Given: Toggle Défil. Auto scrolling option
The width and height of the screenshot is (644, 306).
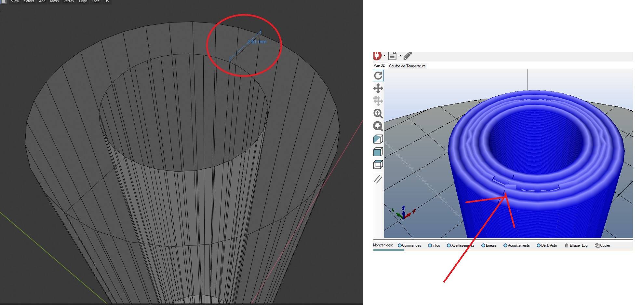Looking at the screenshot, I should pyautogui.click(x=547, y=245).
